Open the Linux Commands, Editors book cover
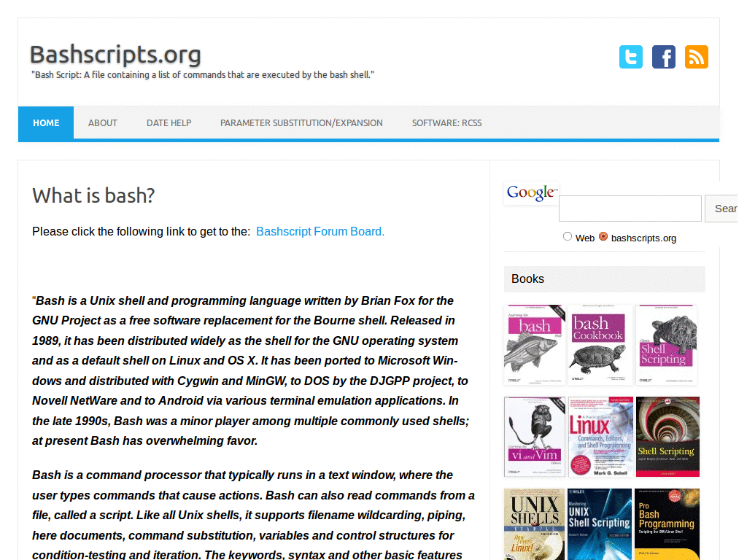 coord(600,437)
